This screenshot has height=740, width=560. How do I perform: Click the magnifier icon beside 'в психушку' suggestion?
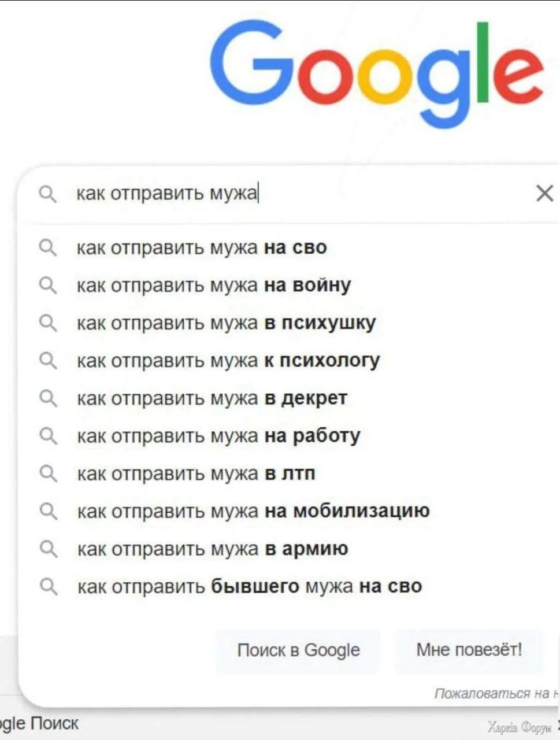coord(48,323)
